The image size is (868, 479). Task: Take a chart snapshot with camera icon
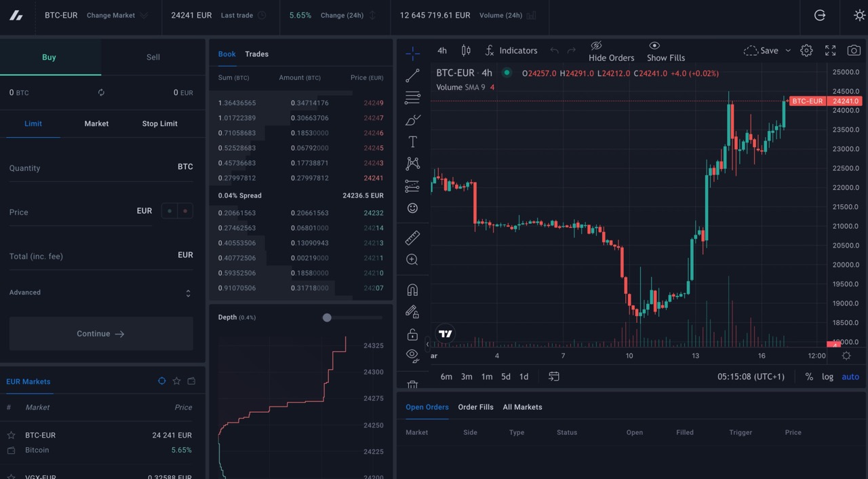tap(854, 50)
